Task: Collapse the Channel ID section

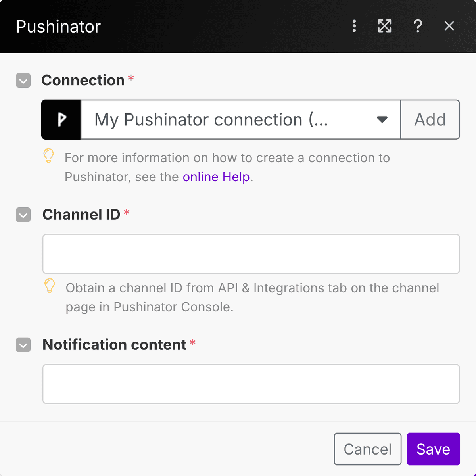Action: pos(23,215)
